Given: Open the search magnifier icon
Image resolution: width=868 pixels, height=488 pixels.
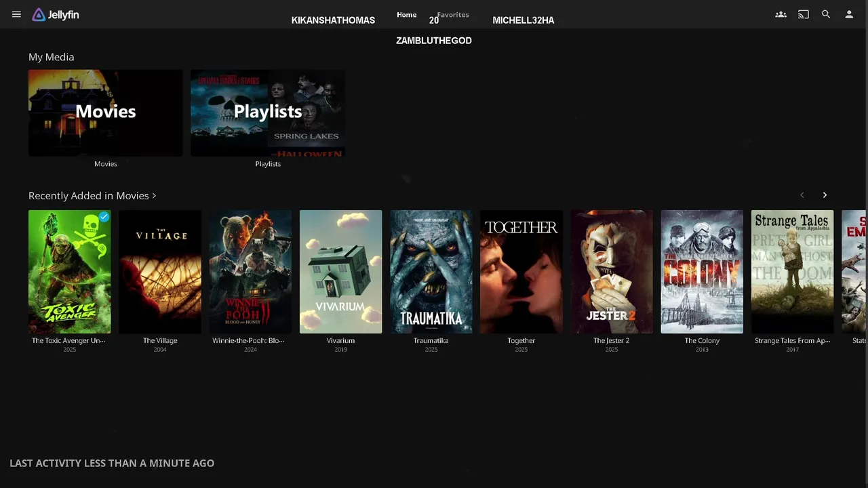Looking at the screenshot, I should pos(826,14).
